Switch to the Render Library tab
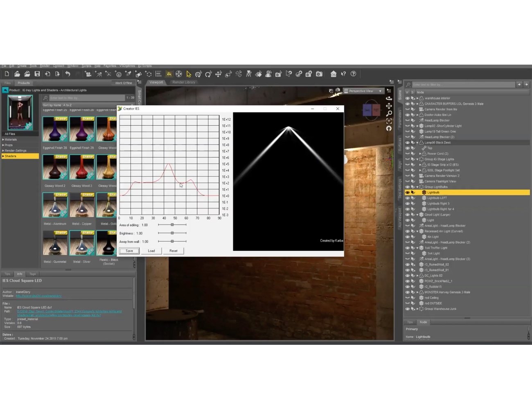The width and height of the screenshot is (532, 409). 184,82
